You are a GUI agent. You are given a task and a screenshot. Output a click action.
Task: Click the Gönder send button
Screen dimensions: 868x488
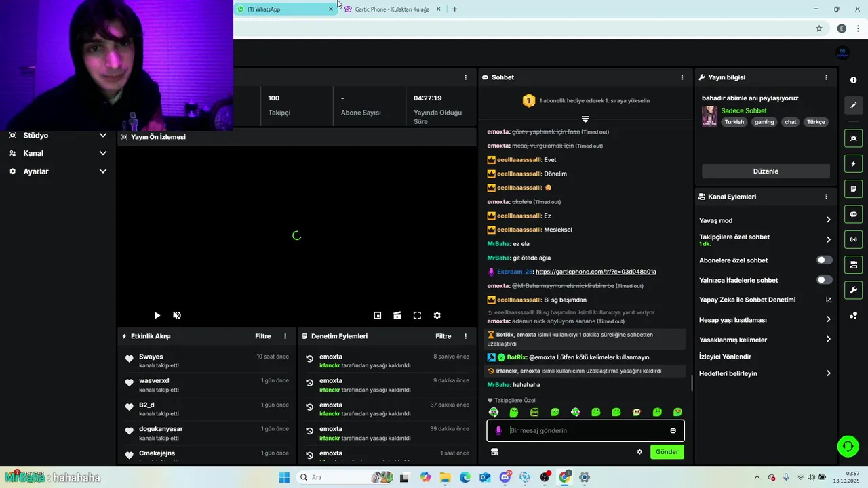[x=667, y=452]
